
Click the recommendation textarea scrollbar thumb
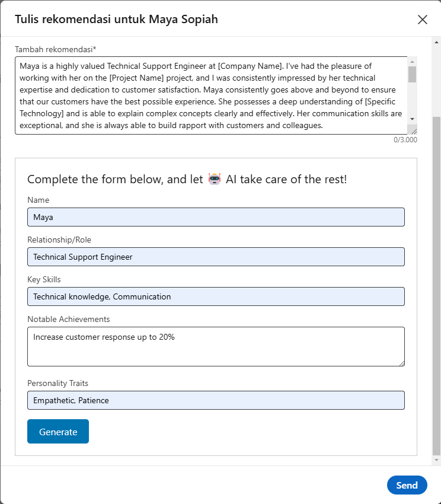(412, 74)
